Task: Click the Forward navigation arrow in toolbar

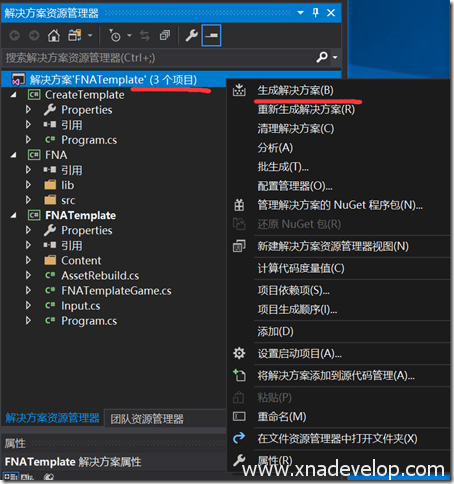Action: (x=34, y=35)
